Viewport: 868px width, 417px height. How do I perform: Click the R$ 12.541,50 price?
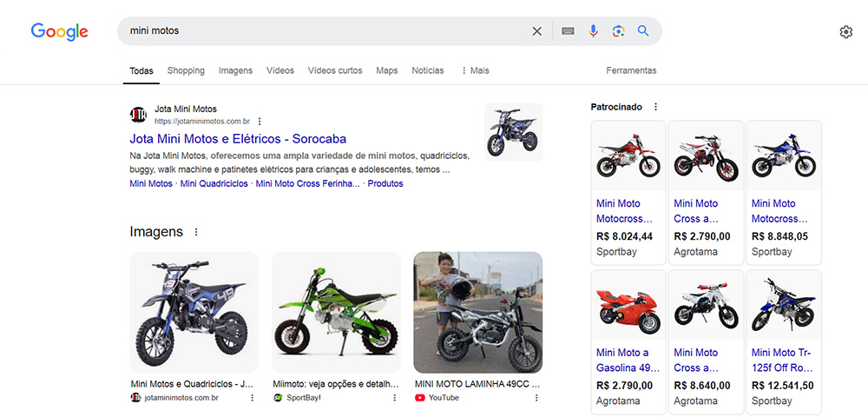tap(782, 386)
